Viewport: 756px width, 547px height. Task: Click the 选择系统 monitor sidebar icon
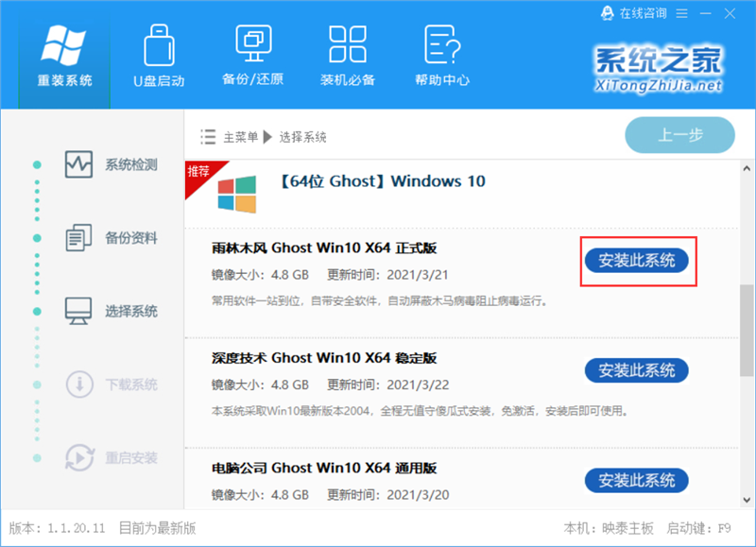tap(80, 310)
